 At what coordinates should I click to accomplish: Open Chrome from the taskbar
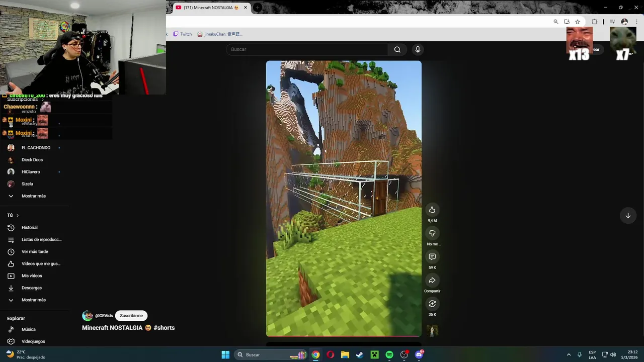[x=315, y=354]
